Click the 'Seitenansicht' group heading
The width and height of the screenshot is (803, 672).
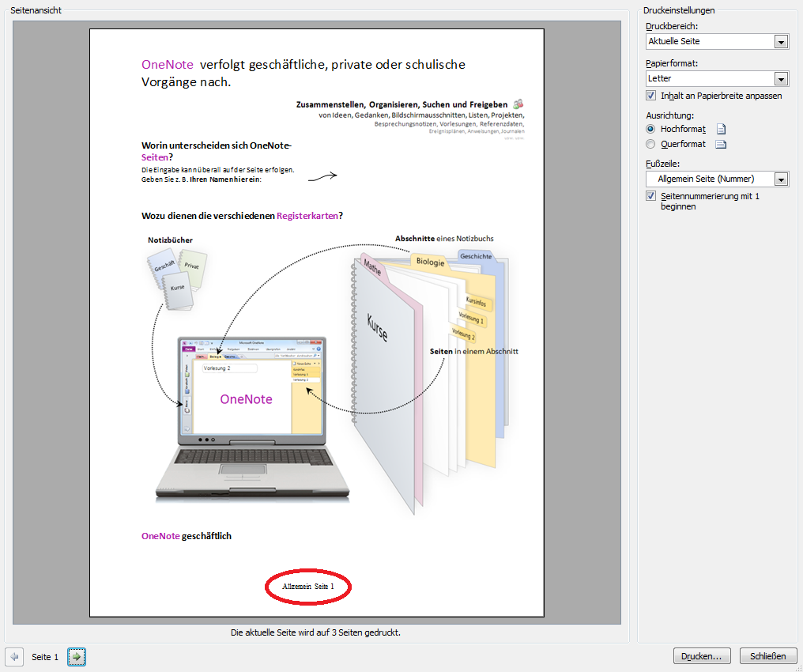pos(36,10)
